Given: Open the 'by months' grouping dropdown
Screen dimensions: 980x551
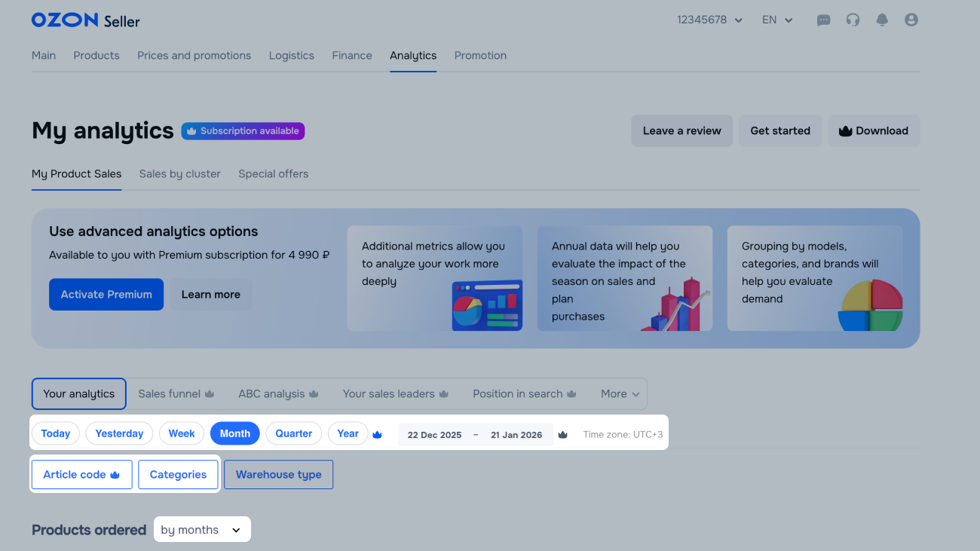Looking at the screenshot, I should click(201, 530).
